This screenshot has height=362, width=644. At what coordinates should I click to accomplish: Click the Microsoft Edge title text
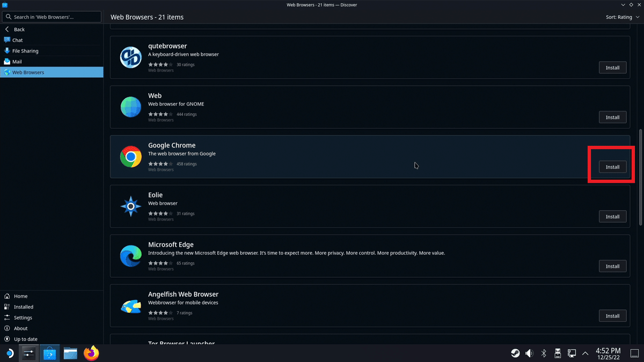(171, 245)
